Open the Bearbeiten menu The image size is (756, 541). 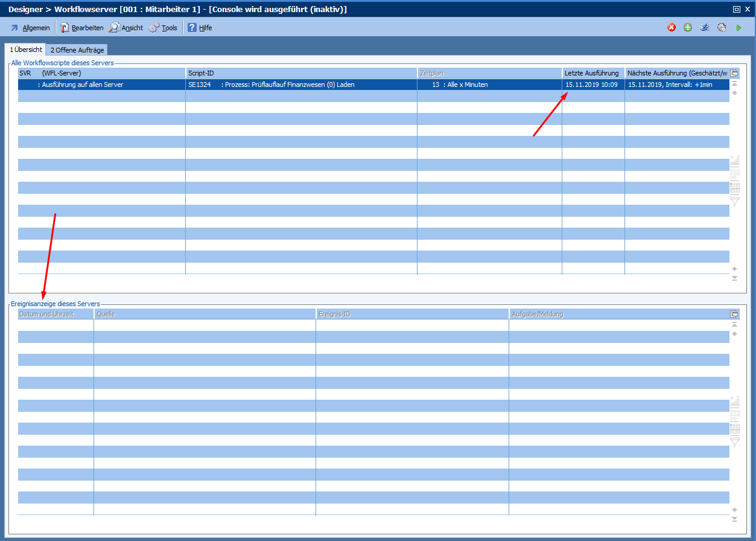coord(81,28)
